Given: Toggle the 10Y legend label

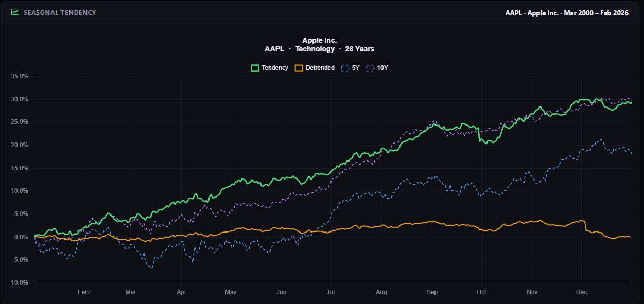Looking at the screenshot, I should [x=382, y=68].
